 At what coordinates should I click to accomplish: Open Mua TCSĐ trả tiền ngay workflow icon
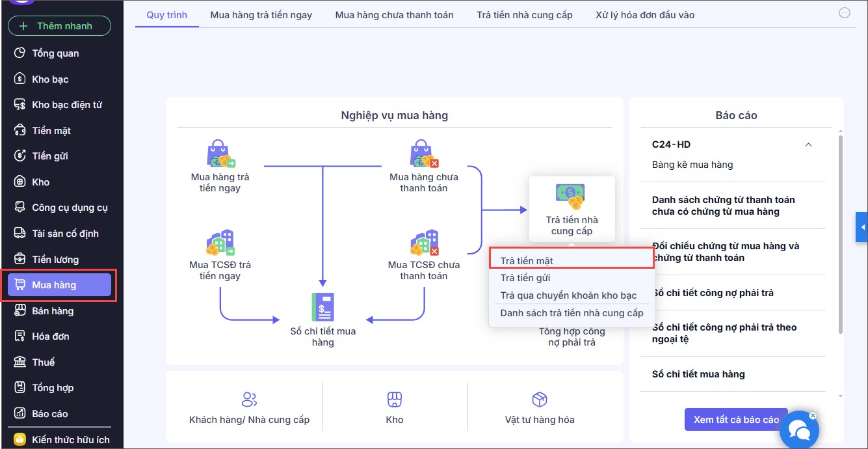click(220, 243)
